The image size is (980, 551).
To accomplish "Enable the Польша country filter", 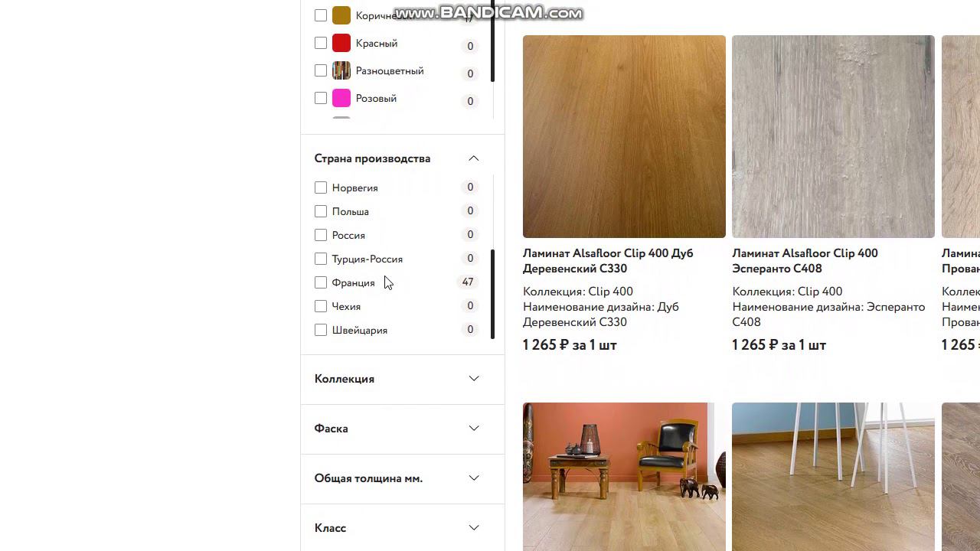I will coord(321,211).
